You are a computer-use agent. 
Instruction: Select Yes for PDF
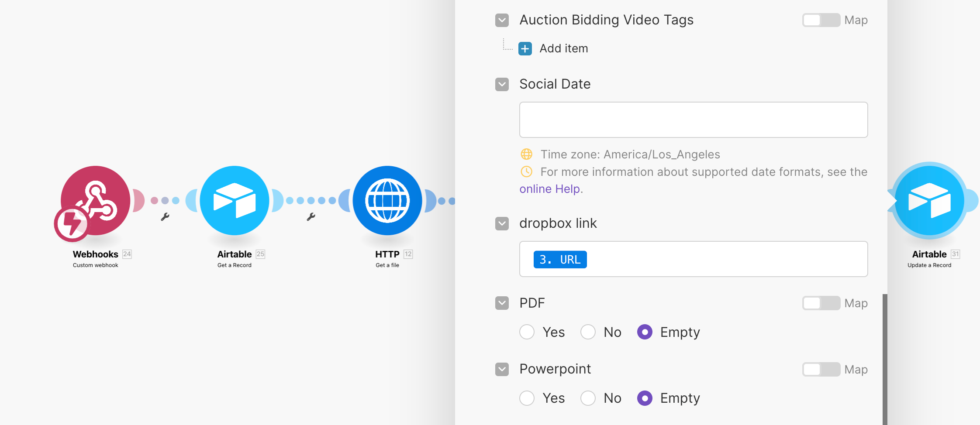[527, 332]
